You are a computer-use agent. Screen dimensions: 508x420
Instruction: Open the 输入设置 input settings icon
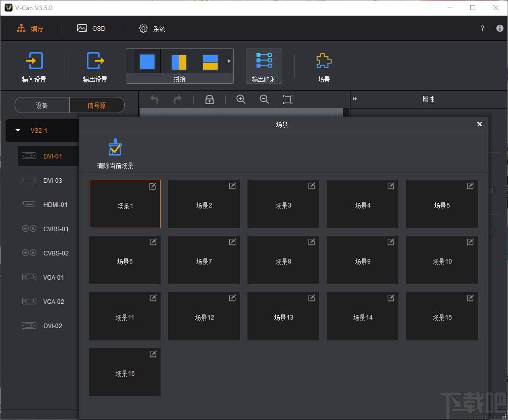tap(34, 61)
